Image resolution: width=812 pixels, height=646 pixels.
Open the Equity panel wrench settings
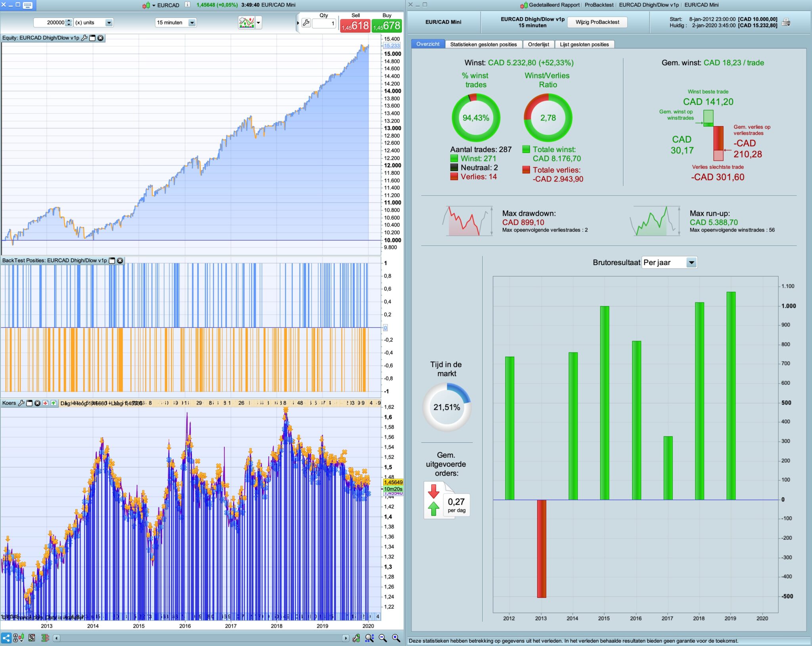click(x=84, y=38)
